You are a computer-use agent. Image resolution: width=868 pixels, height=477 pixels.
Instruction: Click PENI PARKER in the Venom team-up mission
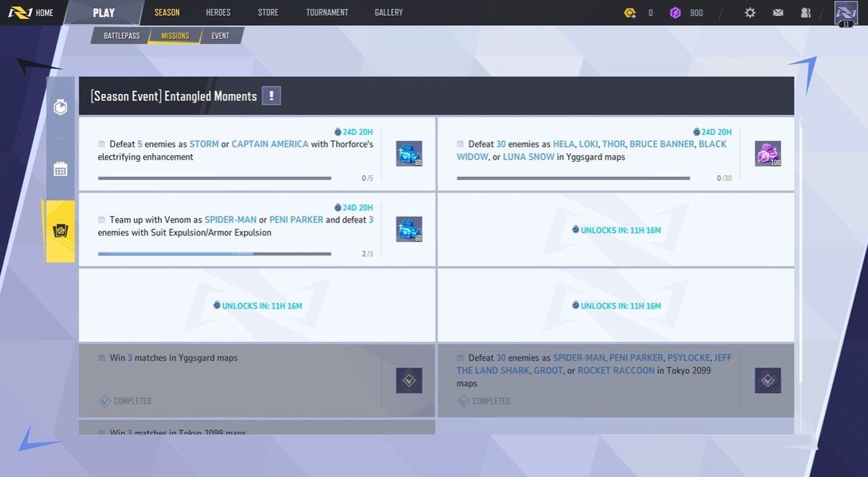pyautogui.click(x=297, y=220)
